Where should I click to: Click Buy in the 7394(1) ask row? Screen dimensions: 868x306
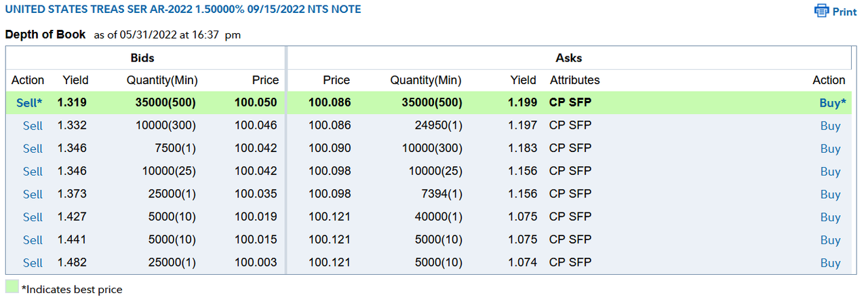tap(830, 194)
